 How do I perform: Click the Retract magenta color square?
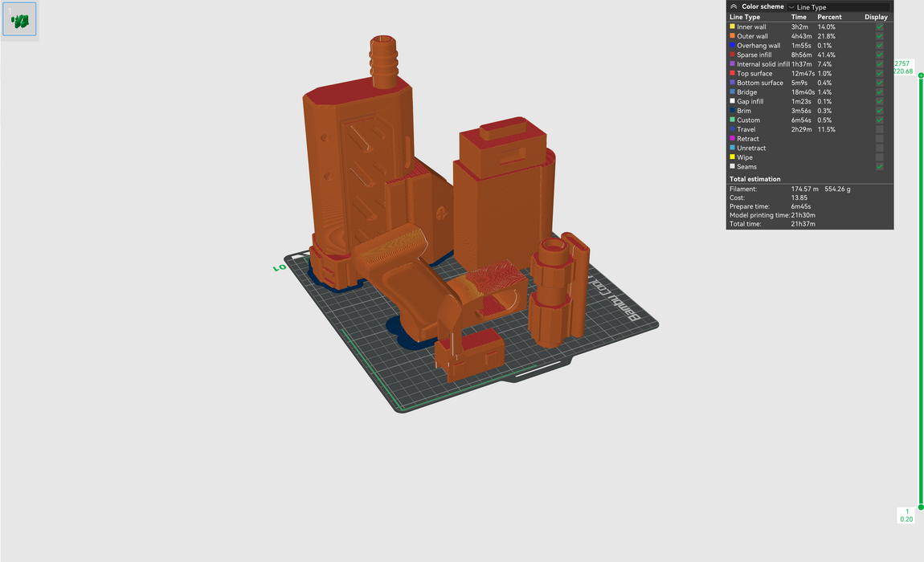tap(732, 139)
